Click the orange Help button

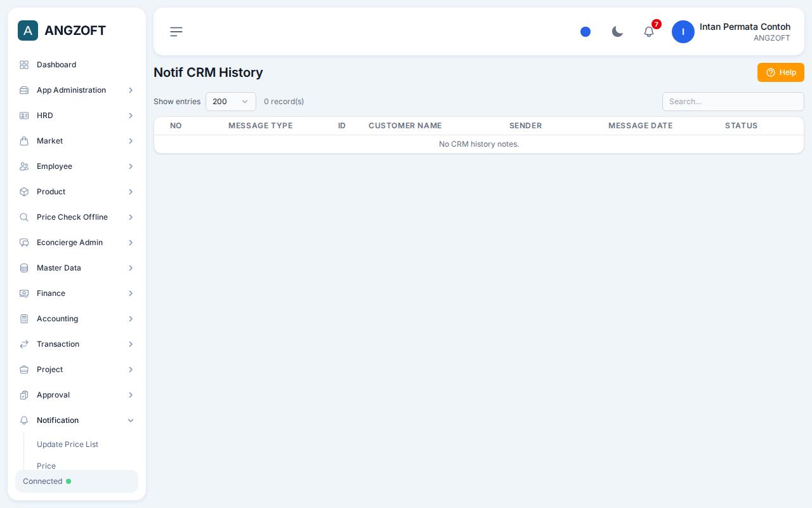click(x=781, y=72)
